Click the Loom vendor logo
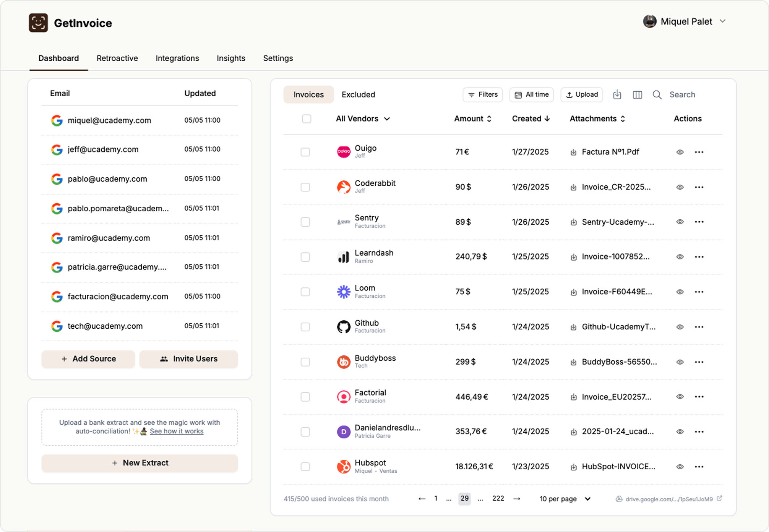 [x=344, y=292]
